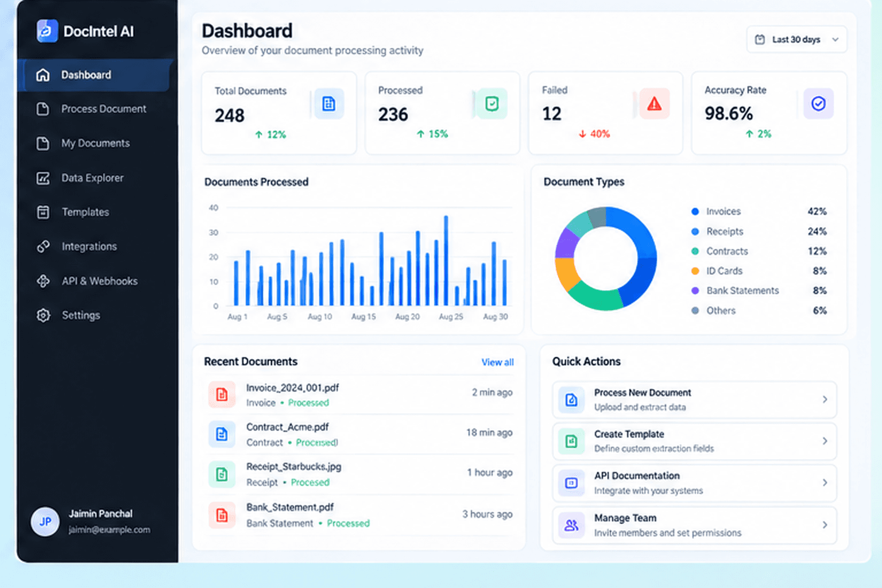Open Bank_Statement.pdf file name
This screenshot has height=588, width=882.
pyautogui.click(x=290, y=508)
